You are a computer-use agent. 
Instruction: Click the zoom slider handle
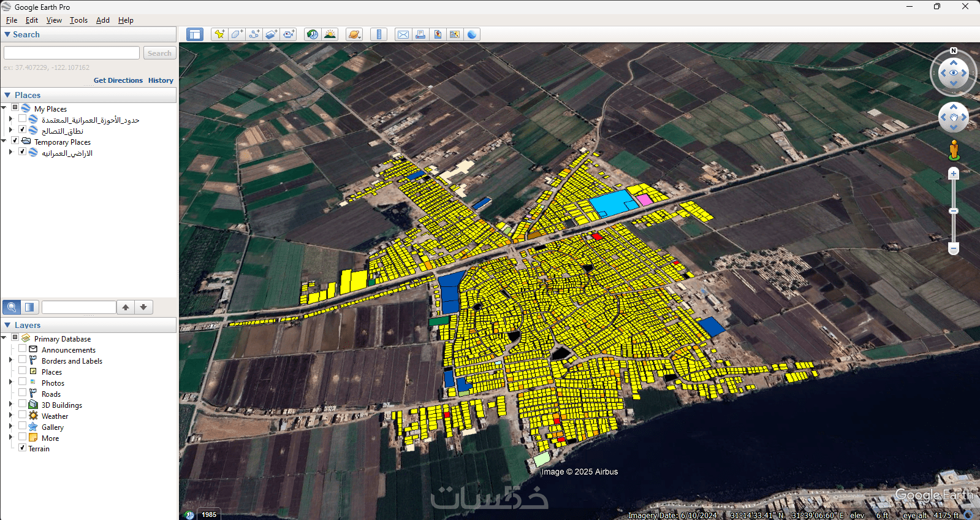click(x=954, y=211)
